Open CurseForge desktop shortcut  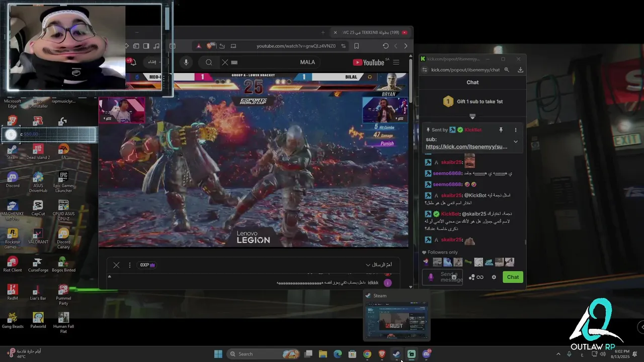[x=38, y=263]
